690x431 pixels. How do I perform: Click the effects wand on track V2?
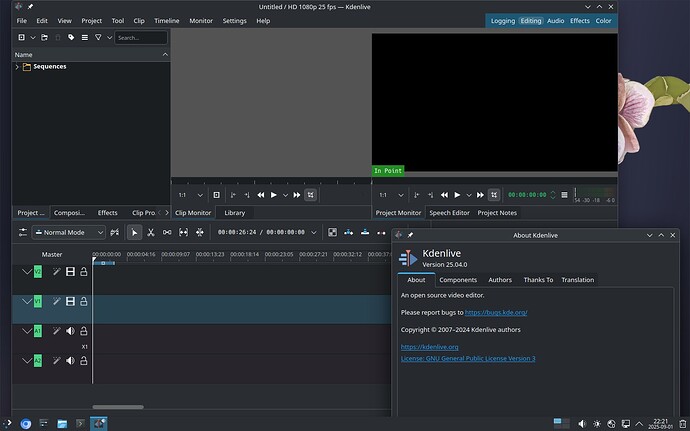(56, 271)
